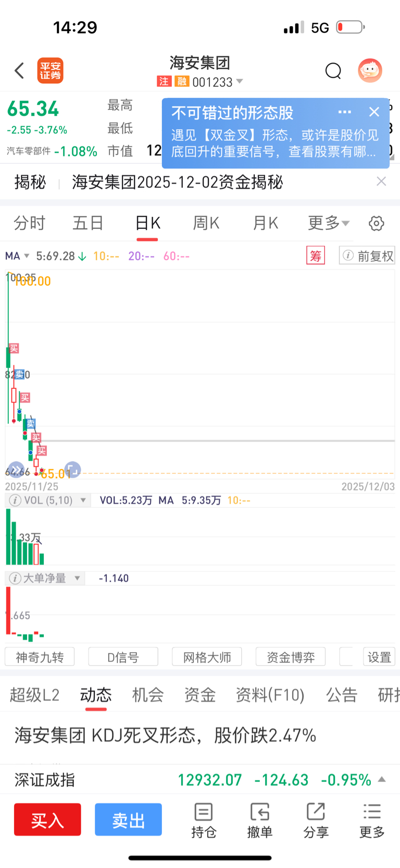Open VOL indicator info icon
The width and height of the screenshot is (400, 868).
pyautogui.click(x=16, y=500)
